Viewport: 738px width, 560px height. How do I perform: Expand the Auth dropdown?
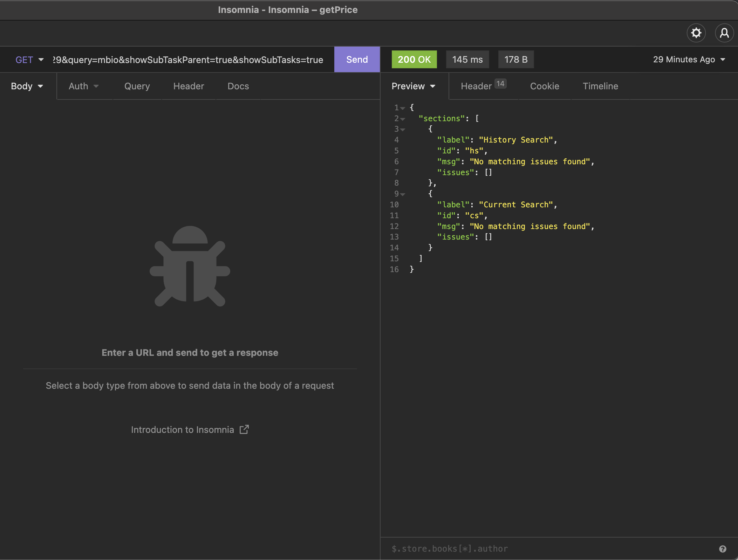pyautogui.click(x=84, y=86)
